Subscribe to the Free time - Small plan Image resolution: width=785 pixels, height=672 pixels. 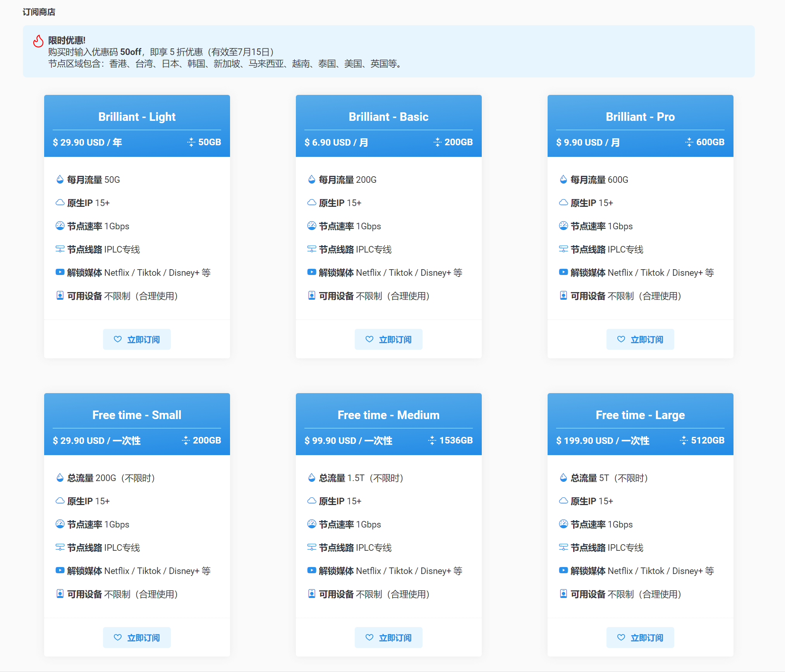137,638
